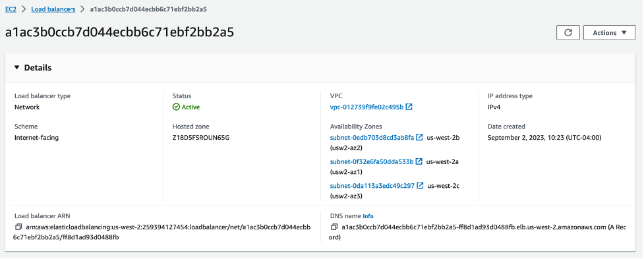Click the load balancer name heading

tap(119, 32)
